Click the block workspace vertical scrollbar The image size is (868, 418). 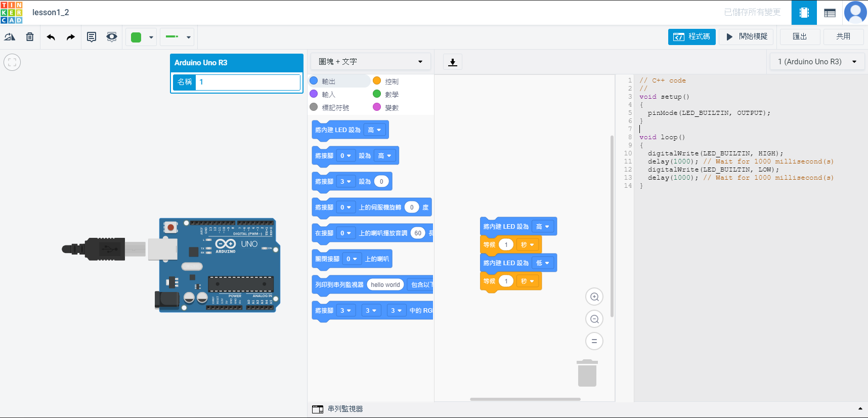pyautogui.click(x=612, y=226)
